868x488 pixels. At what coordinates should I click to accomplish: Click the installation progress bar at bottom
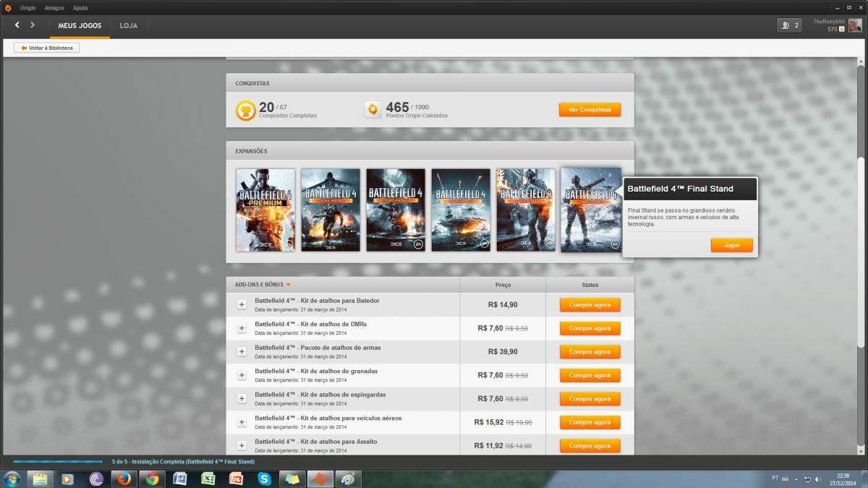pos(58,461)
